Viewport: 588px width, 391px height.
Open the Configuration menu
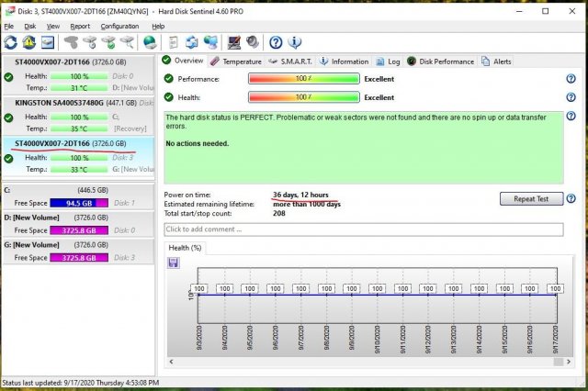click(x=119, y=27)
